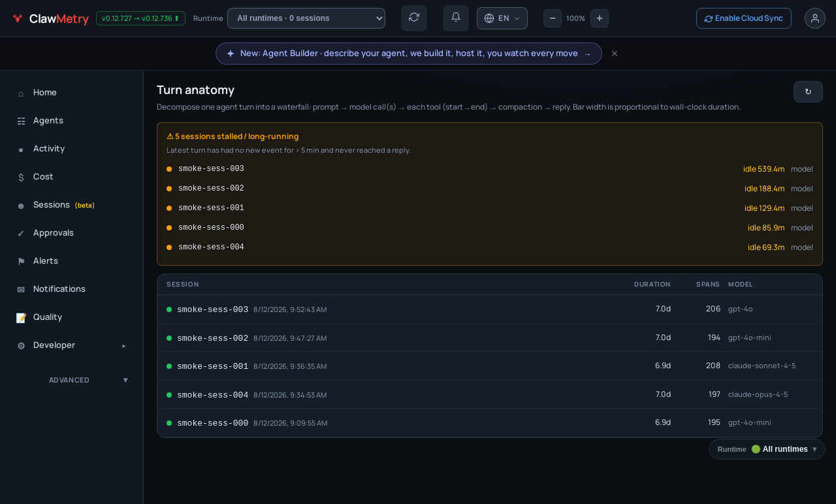Click the claude-sonnet-4-5 model cell
836x504 pixels.
point(762,366)
